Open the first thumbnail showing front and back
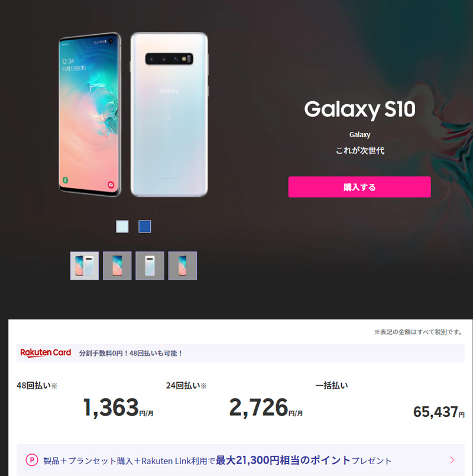The height and width of the screenshot is (476, 473). point(85,265)
